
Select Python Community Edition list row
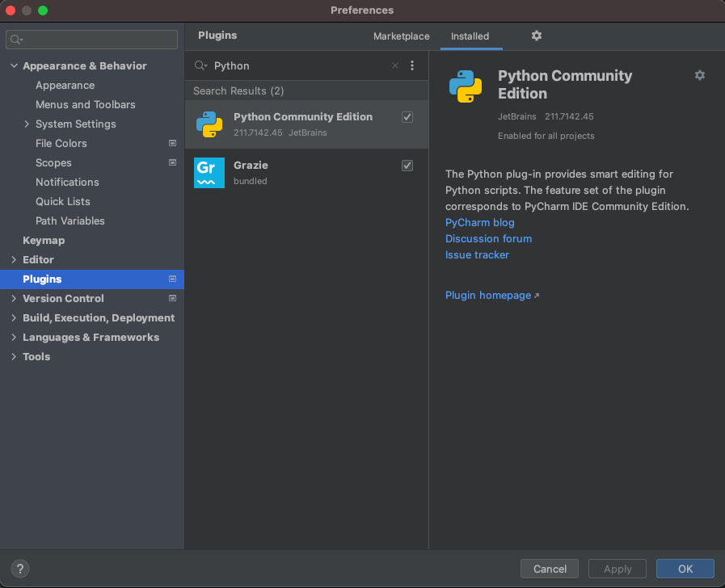pyautogui.click(x=306, y=124)
